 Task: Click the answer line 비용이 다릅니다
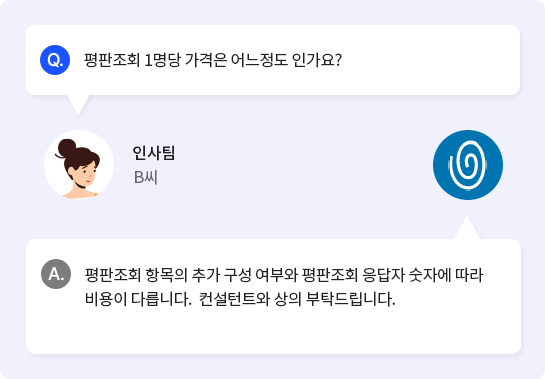click(138, 299)
